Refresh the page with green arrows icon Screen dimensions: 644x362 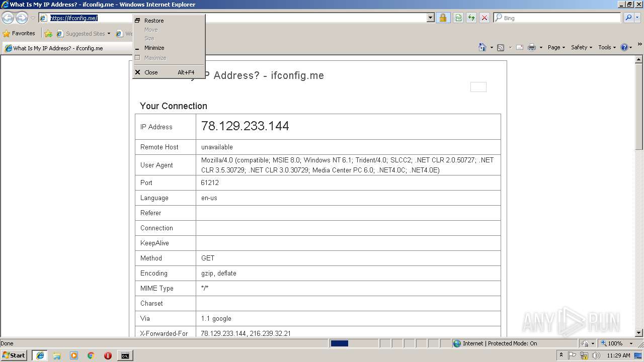coord(471,18)
